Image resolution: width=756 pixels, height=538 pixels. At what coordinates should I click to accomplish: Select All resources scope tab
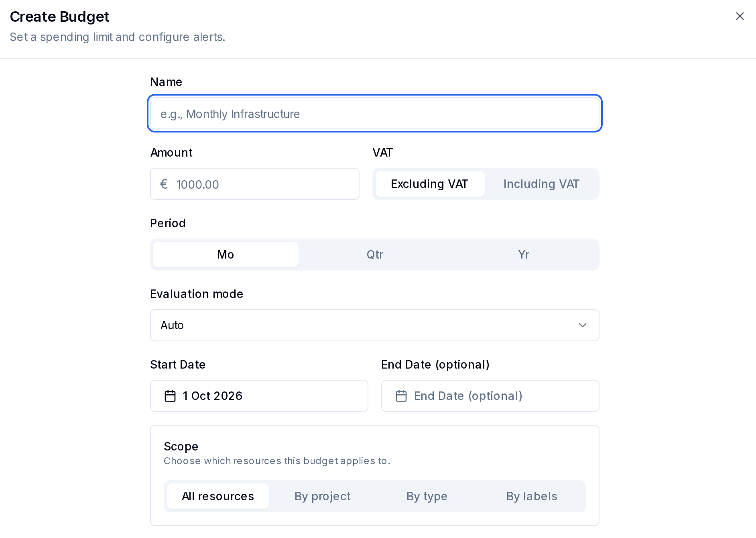(x=218, y=496)
